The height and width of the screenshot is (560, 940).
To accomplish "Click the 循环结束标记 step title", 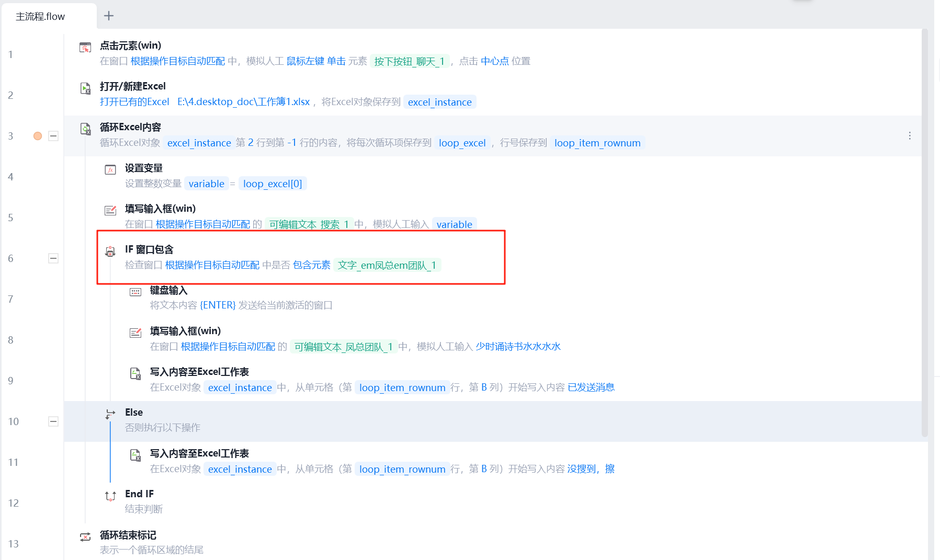I will tap(128, 535).
